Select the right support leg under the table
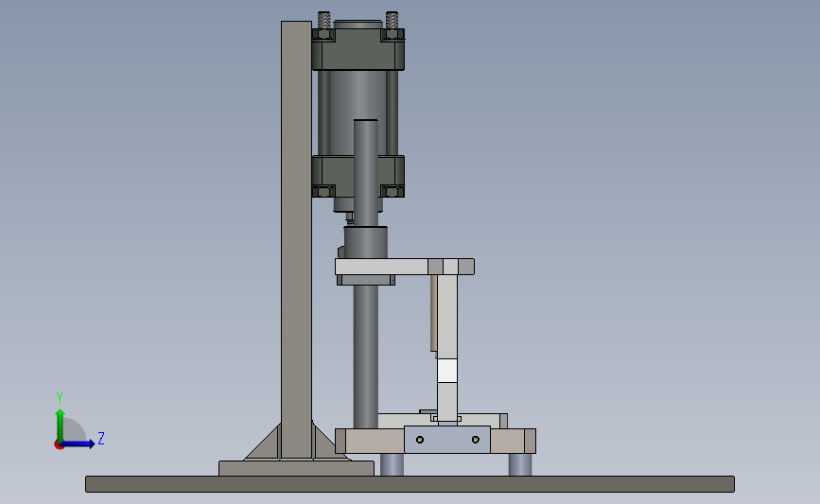 [520, 465]
